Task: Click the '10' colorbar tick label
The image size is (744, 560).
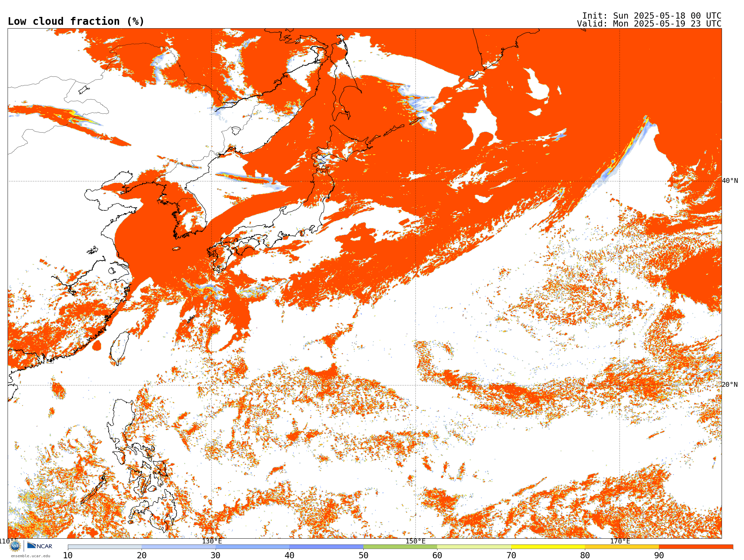Action: click(68, 555)
